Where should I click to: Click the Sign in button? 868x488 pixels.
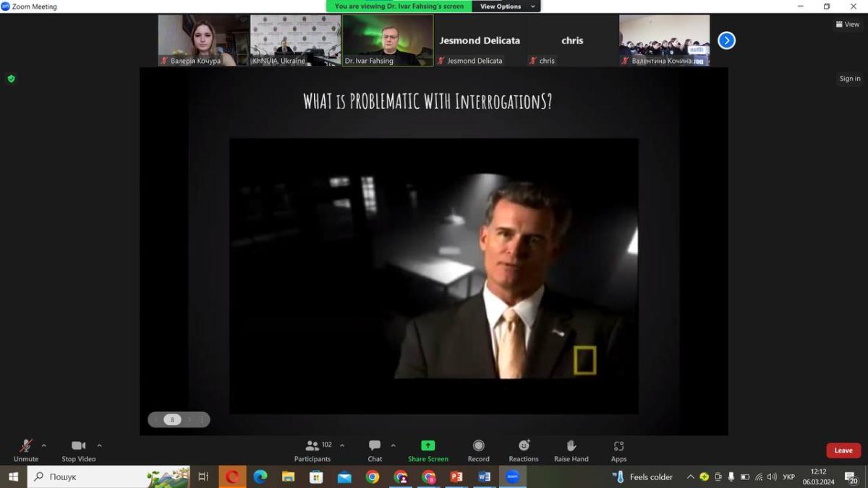(x=850, y=79)
